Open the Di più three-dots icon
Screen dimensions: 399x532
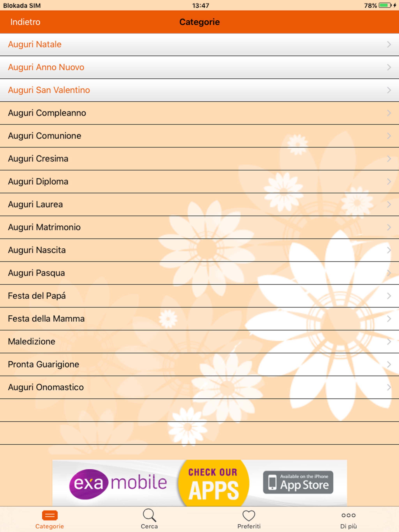(348, 515)
